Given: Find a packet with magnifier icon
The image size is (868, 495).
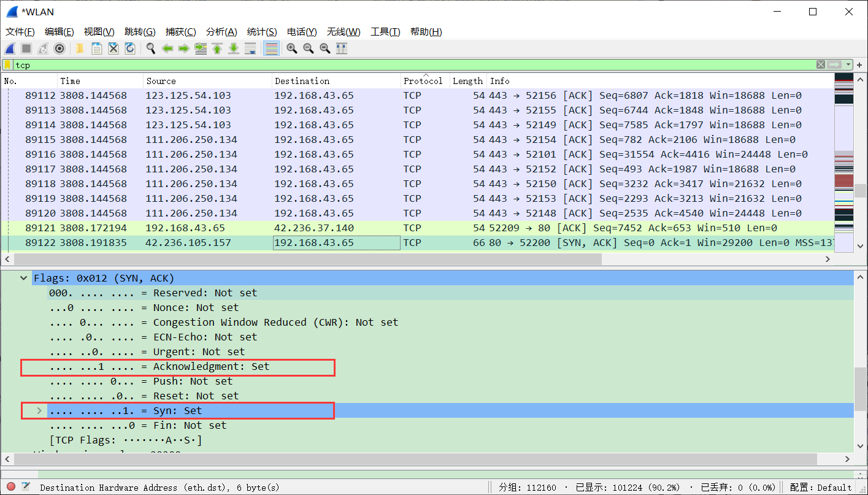Looking at the screenshot, I should click(150, 48).
